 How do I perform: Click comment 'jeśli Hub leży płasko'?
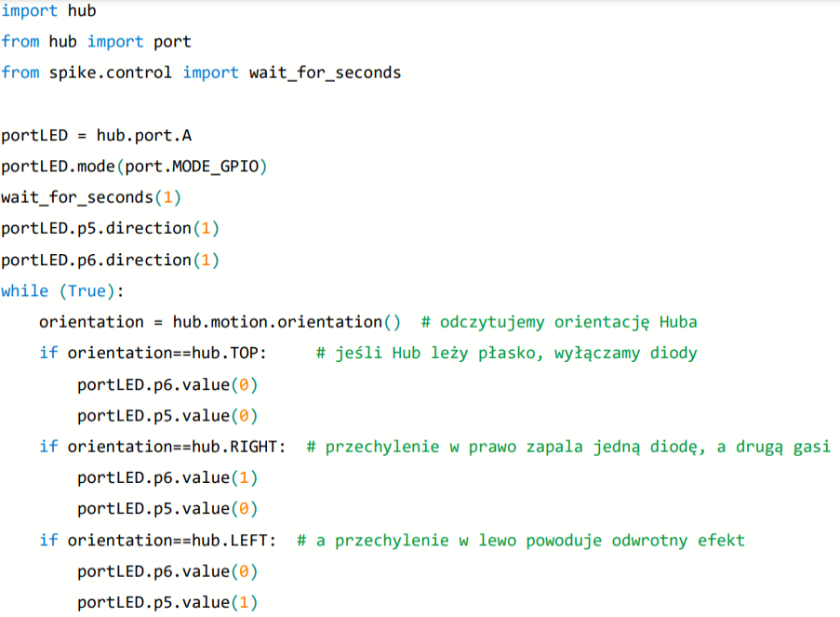point(439,354)
